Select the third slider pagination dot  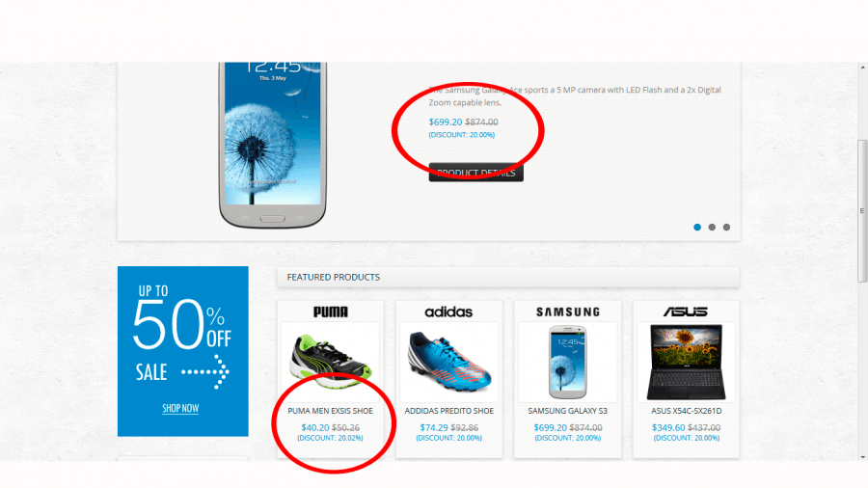[726, 227]
